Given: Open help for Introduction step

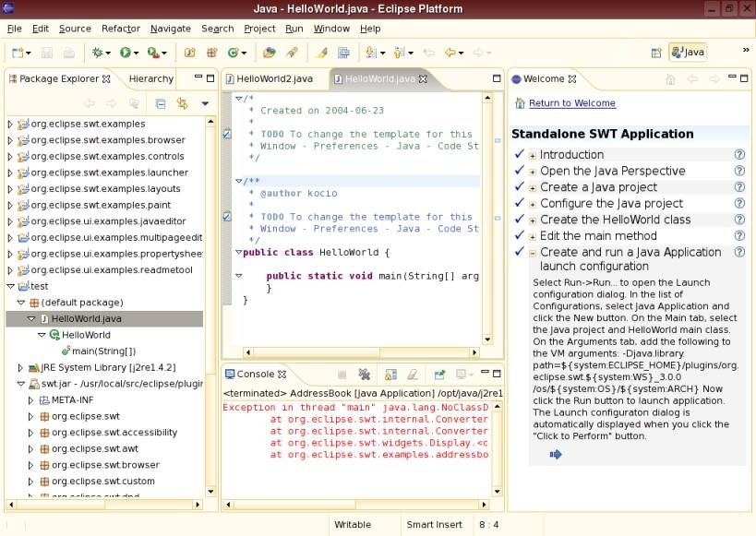Looking at the screenshot, I should 739,155.
